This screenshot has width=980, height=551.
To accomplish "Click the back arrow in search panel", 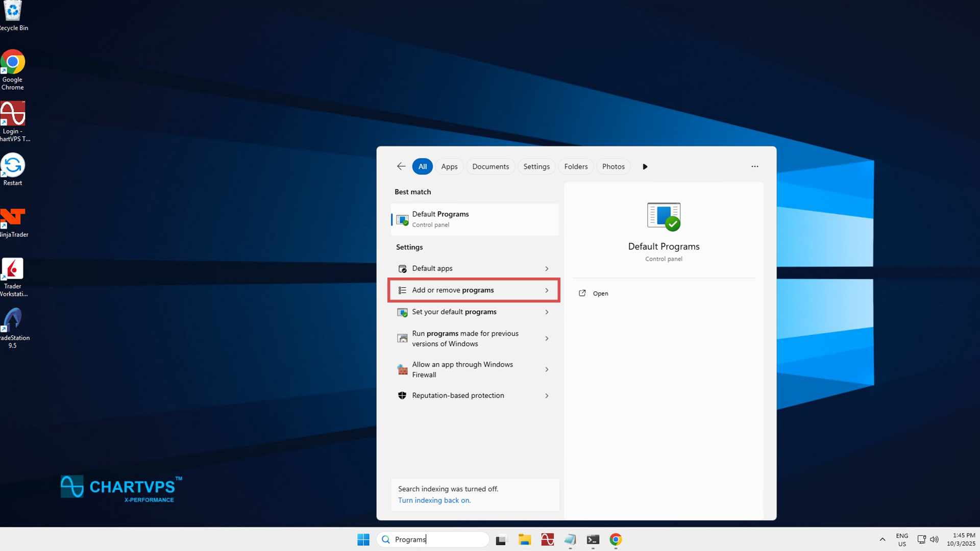I will pyautogui.click(x=401, y=166).
